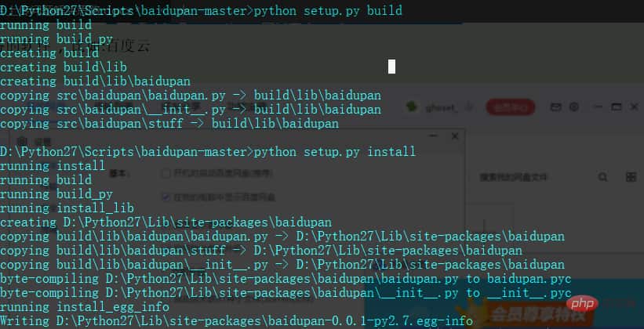This screenshot has width=644, height=329.
Task: Open the ghoset_ username account menu
Action: (442, 107)
